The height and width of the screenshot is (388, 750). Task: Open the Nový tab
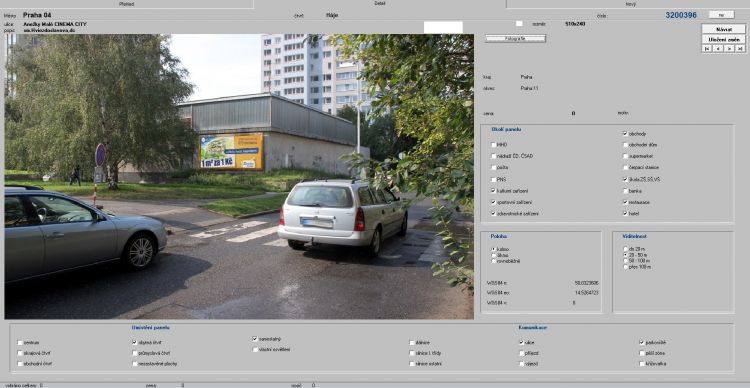(x=630, y=4)
